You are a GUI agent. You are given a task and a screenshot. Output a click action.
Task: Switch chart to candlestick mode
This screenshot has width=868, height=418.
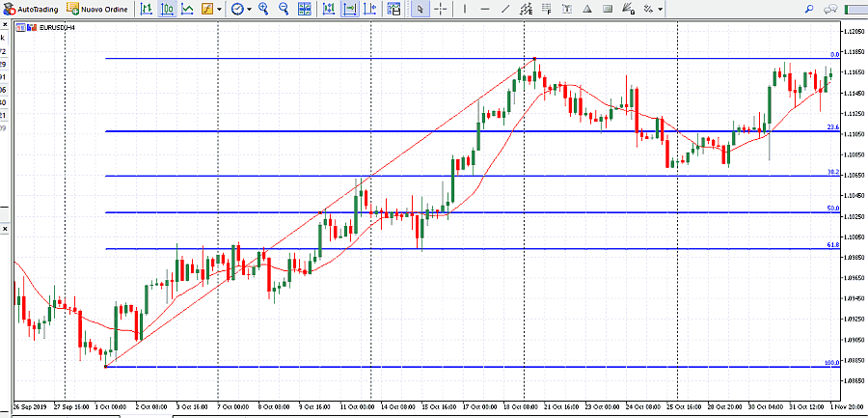[167, 9]
